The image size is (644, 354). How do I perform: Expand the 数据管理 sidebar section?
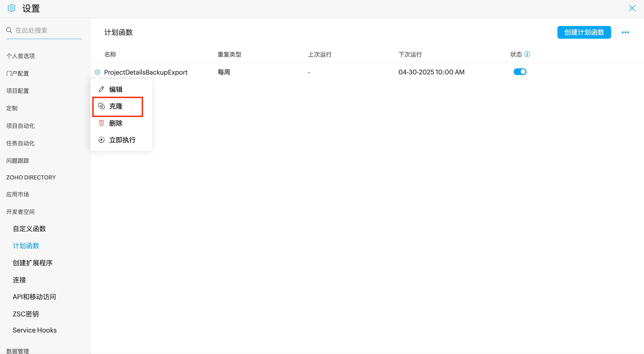tap(17, 351)
